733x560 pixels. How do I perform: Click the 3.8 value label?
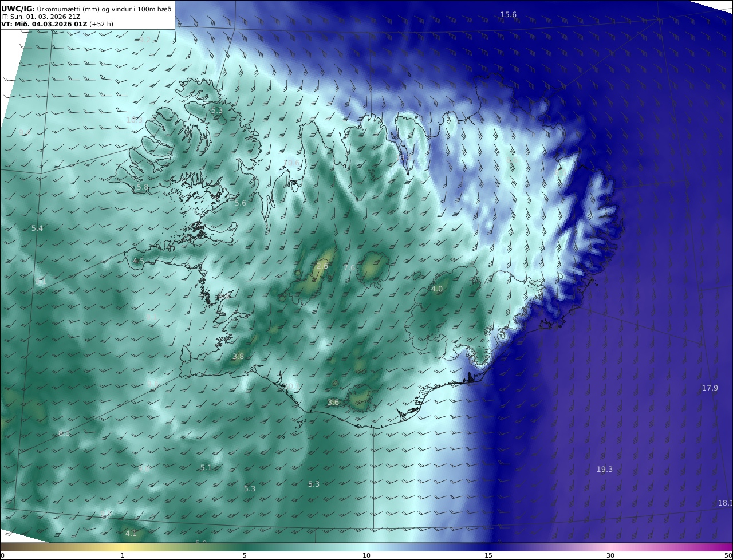coord(238,357)
